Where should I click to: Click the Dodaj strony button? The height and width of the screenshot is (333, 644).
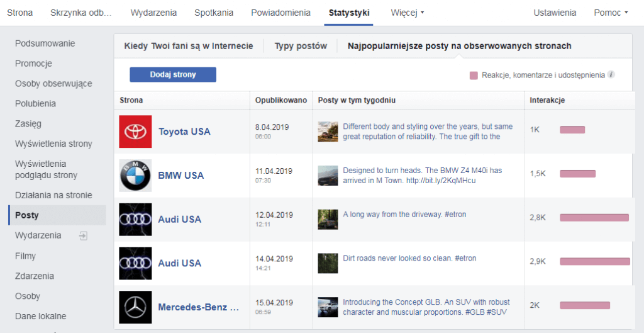pos(173,75)
